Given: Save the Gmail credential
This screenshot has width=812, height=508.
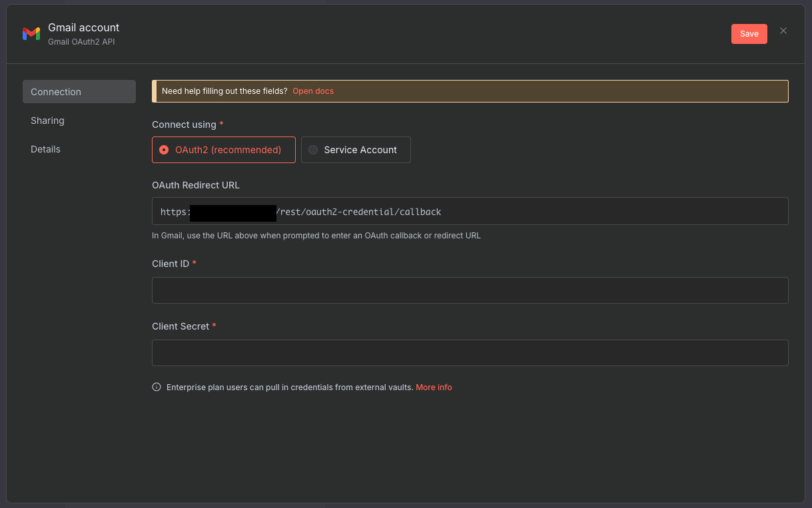Looking at the screenshot, I should (749, 33).
